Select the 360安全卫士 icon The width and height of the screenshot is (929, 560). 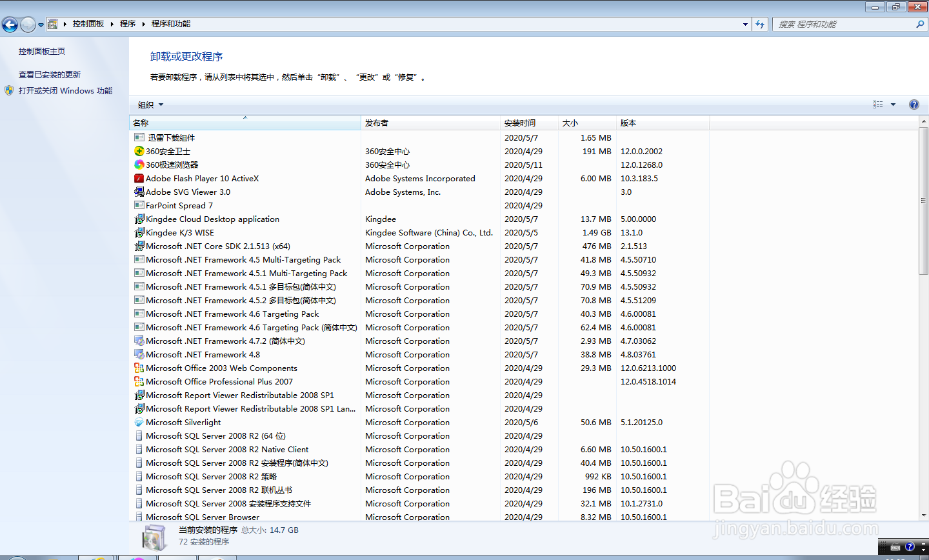pos(139,151)
